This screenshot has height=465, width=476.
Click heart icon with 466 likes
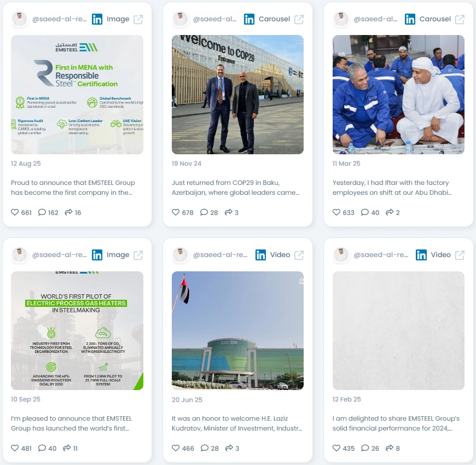pyautogui.click(x=176, y=448)
